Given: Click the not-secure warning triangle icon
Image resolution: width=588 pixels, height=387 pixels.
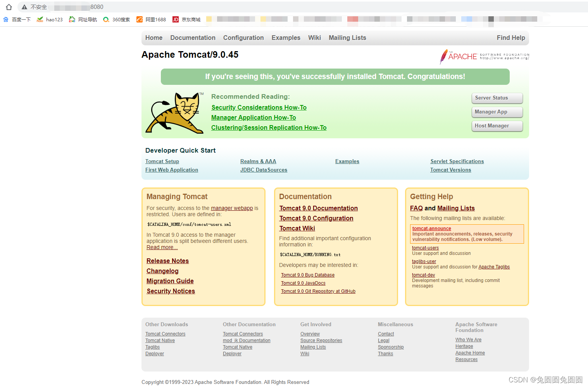Looking at the screenshot, I should coord(24,7).
